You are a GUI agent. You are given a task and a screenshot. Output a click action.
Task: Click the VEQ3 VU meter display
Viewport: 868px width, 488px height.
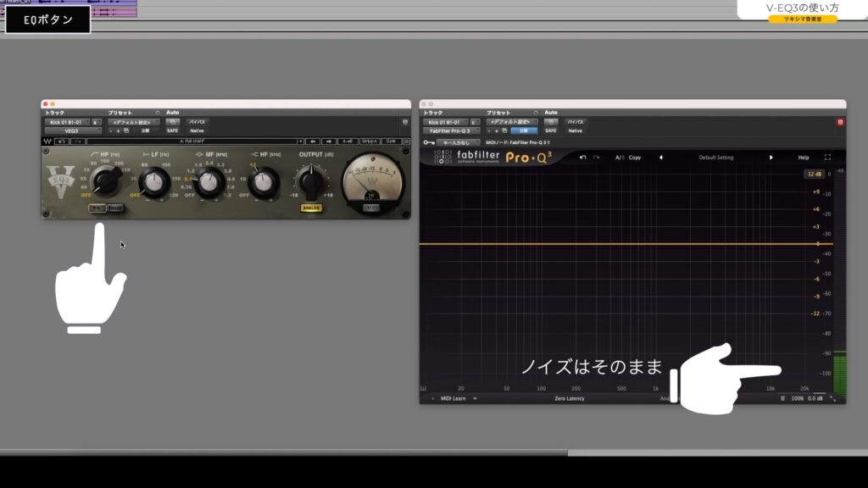[x=372, y=178]
